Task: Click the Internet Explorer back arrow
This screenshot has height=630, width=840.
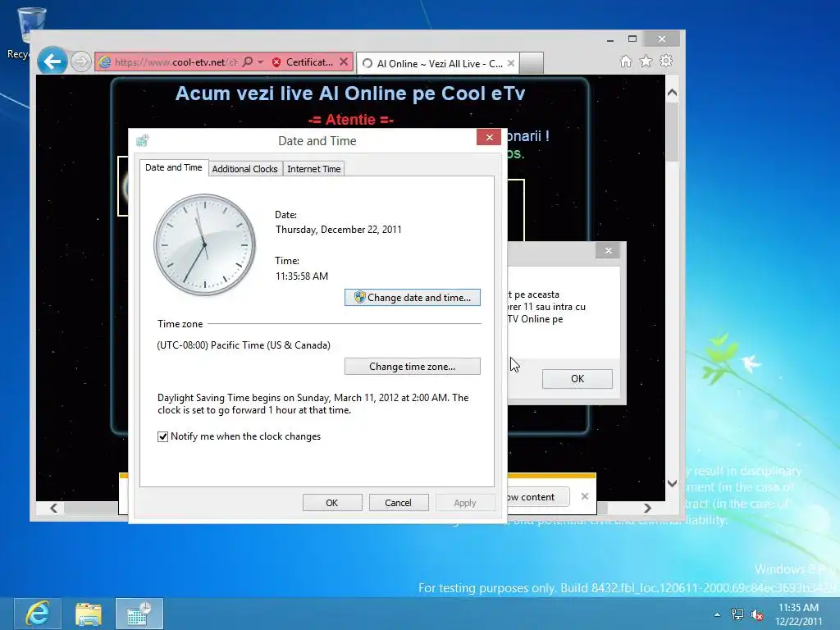Action: (x=52, y=62)
